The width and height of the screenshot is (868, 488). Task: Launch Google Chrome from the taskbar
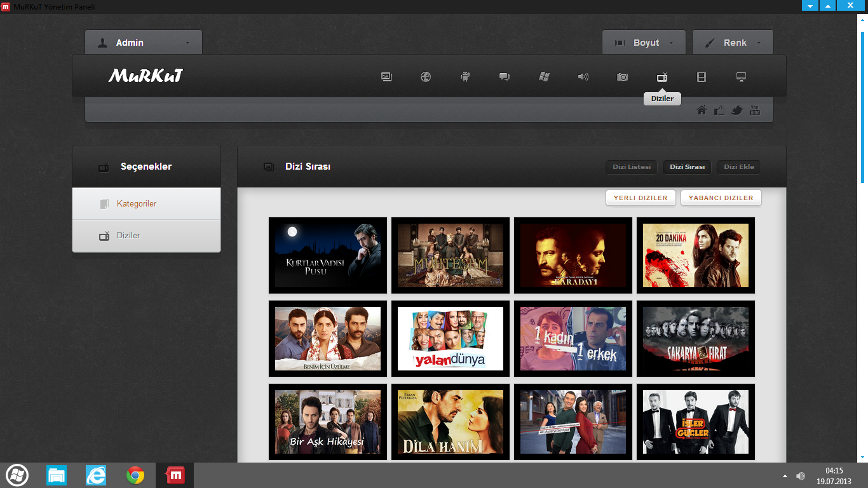click(135, 475)
